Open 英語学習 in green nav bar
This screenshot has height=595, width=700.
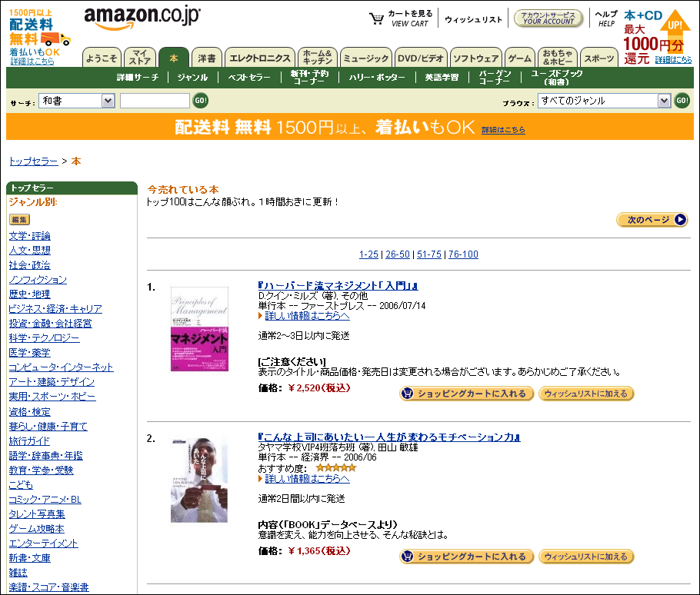442,78
